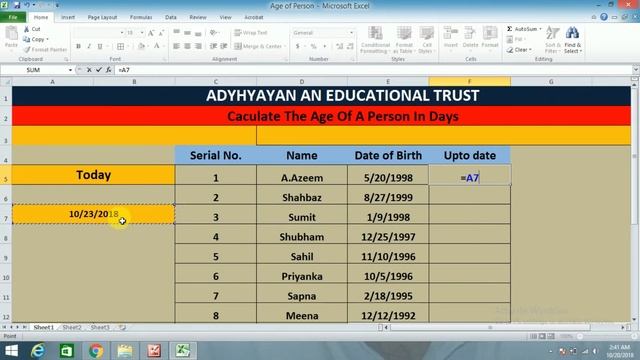Switch to the Data tab
This screenshot has width=640, height=360.
(x=171, y=17)
